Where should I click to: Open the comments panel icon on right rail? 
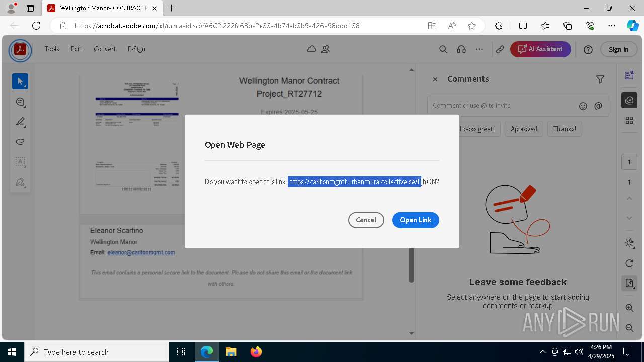(x=629, y=100)
